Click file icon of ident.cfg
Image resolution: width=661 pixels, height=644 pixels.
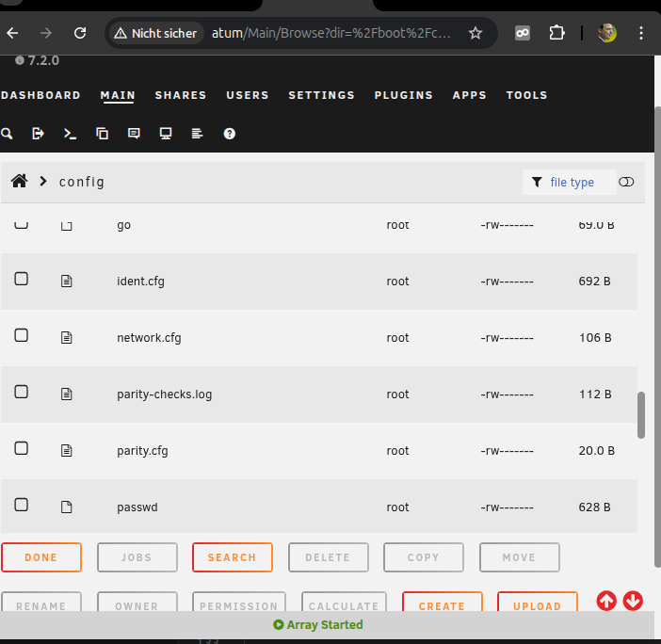(67, 281)
